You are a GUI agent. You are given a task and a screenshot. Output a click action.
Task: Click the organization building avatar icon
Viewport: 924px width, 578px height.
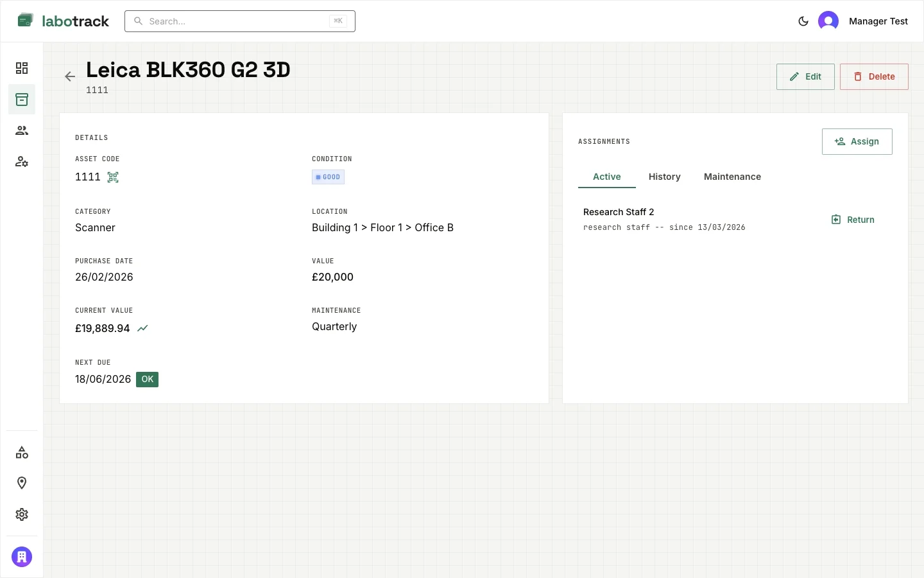point(22,557)
